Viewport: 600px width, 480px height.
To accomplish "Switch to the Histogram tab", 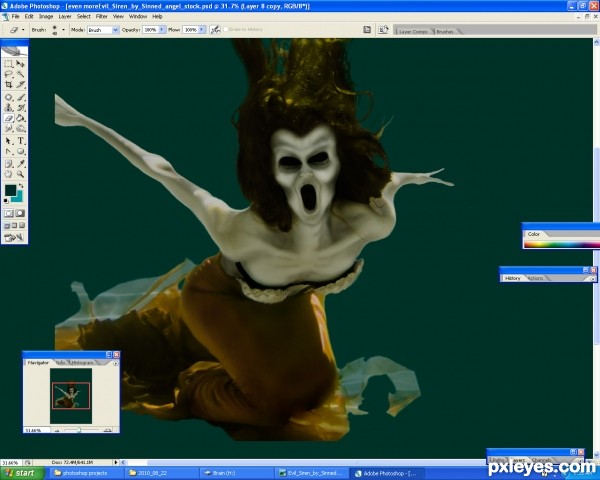I will point(83,362).
